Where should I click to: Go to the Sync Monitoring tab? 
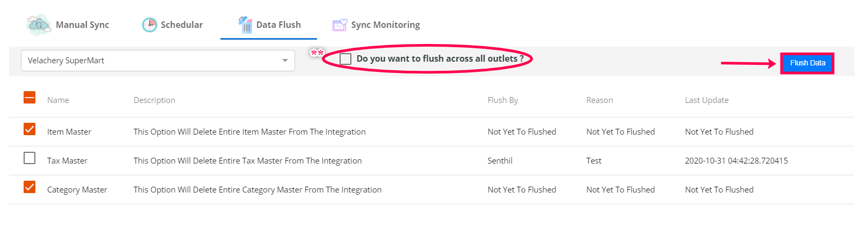(385, 25)
